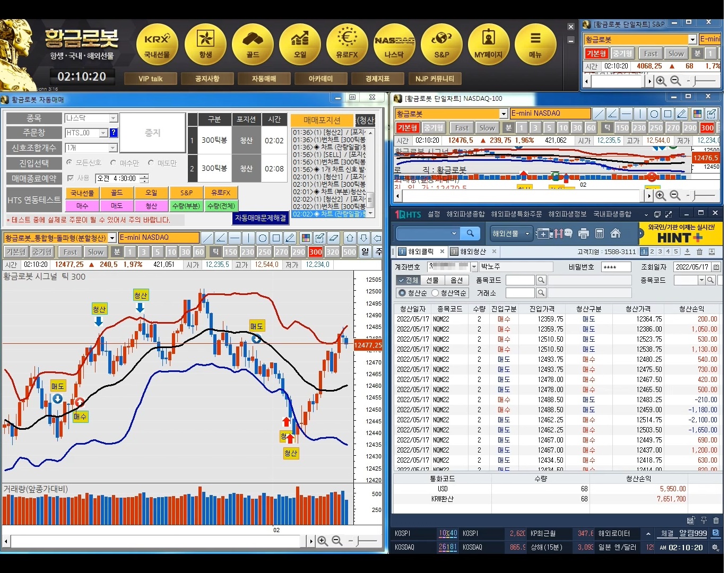Open the MY페이지 round icon
The height and width of the screenshot is (573, 728).
click(x=489, y=45)
